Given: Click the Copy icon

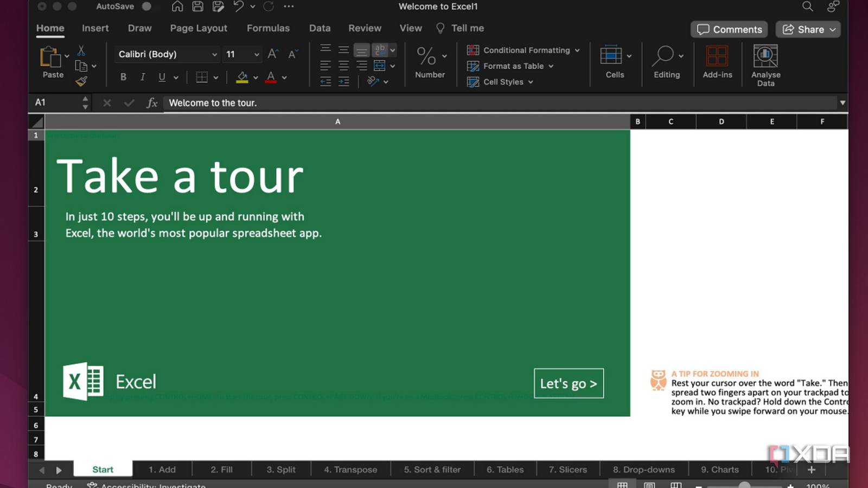Looking at the screenshot, I should click(81, 66).
